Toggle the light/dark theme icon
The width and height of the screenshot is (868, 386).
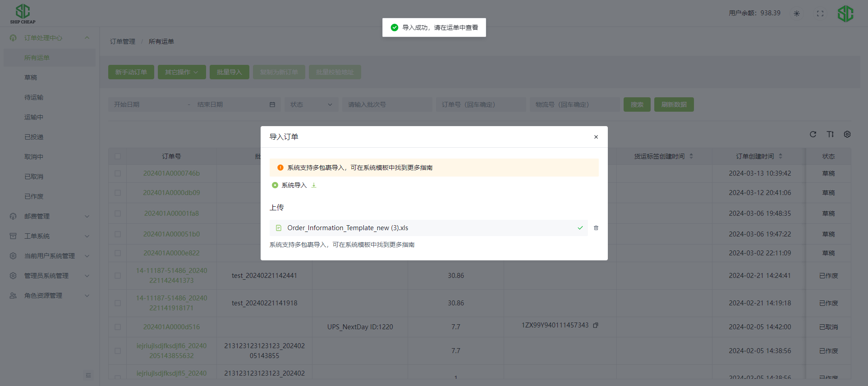797,14
